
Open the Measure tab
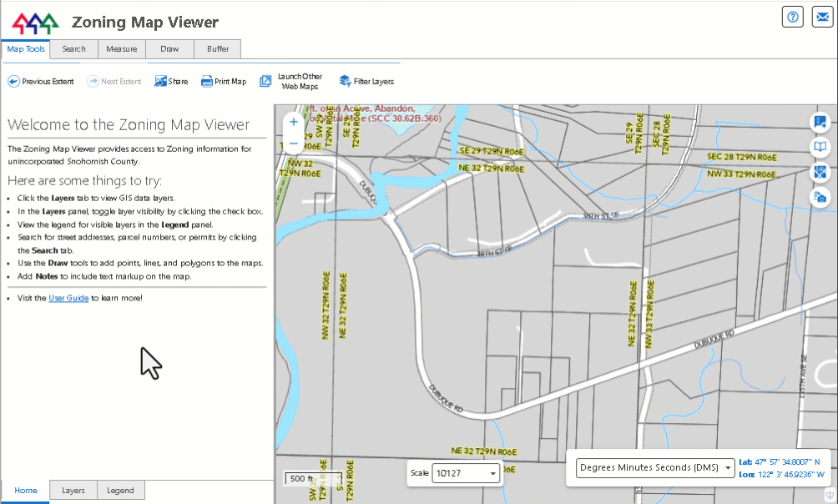(x=122, y=48)
